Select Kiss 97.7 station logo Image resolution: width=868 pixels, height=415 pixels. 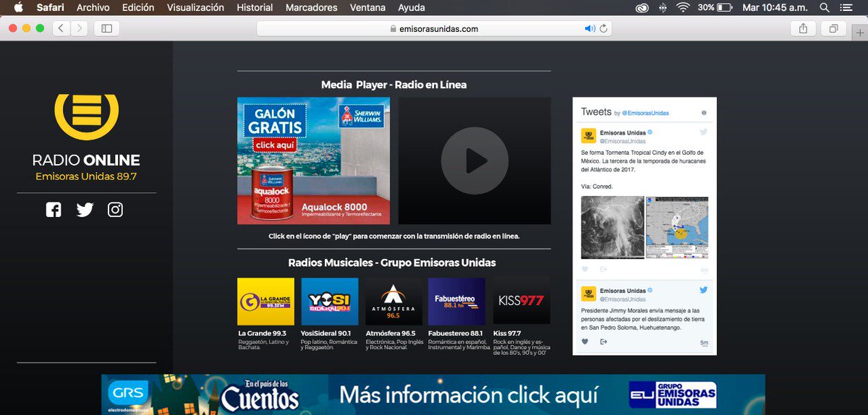pyautogui.click(x=522, y=301)
